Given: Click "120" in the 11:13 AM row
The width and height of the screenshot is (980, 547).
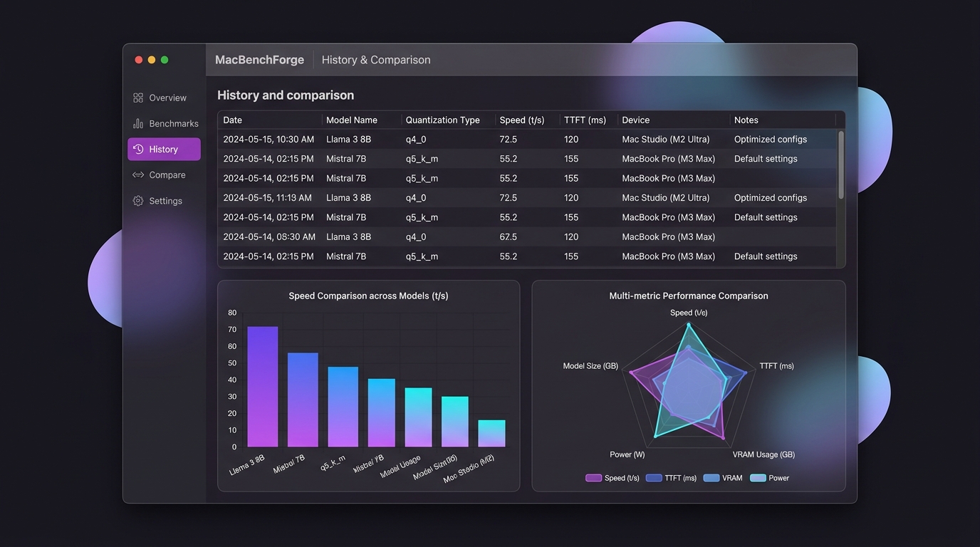Looking at the screenshot, I should (x=571, y=197).
